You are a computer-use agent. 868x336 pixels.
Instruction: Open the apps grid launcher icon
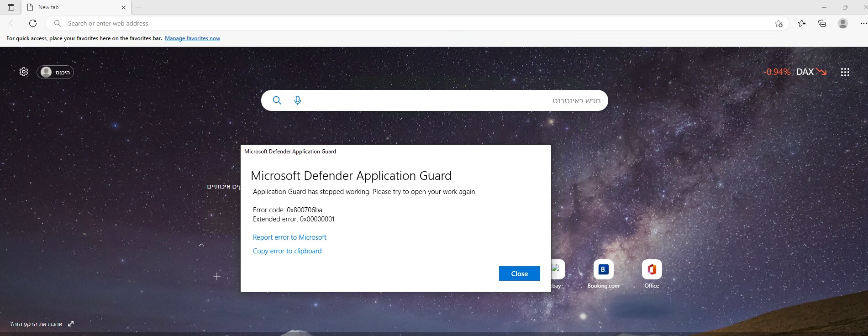click(845, 72)
